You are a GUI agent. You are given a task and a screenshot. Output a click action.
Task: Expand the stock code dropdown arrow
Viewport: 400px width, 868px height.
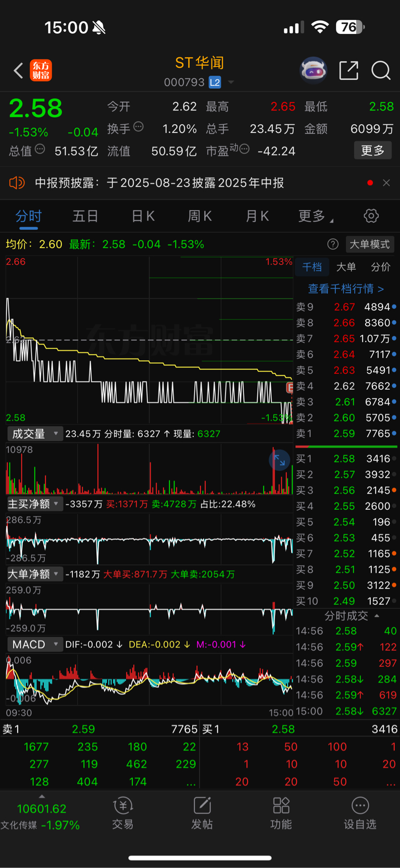tap(231, 82)
